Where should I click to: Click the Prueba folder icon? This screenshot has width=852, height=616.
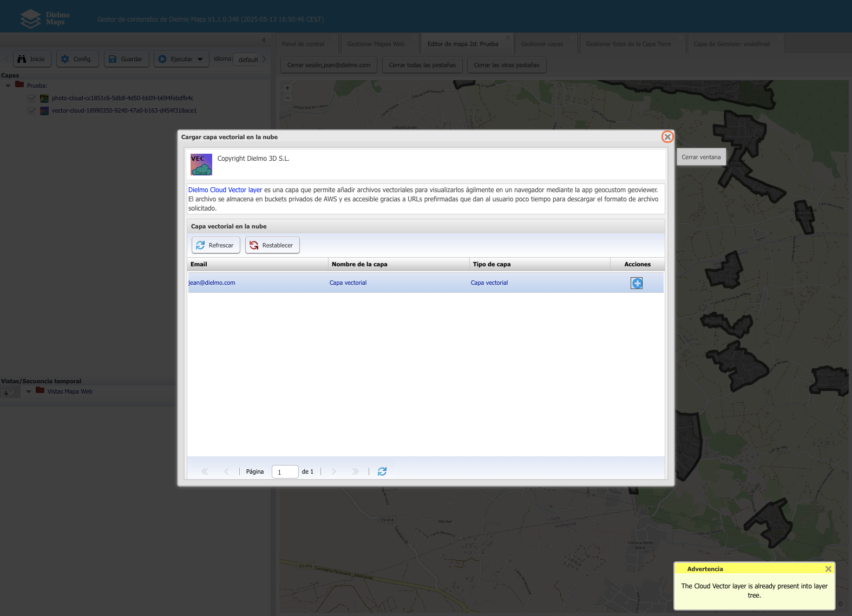[x=19, y=84]
